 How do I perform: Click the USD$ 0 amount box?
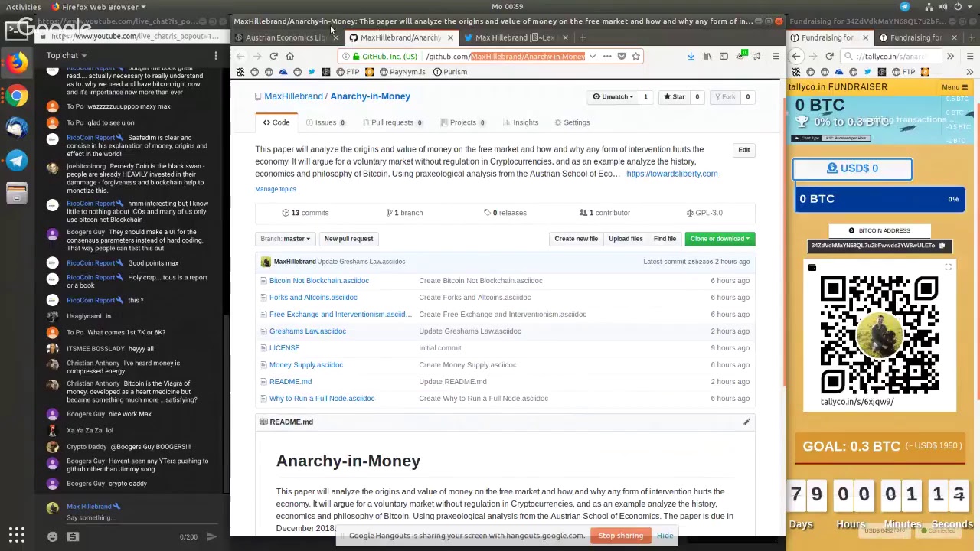coord(852,168)
